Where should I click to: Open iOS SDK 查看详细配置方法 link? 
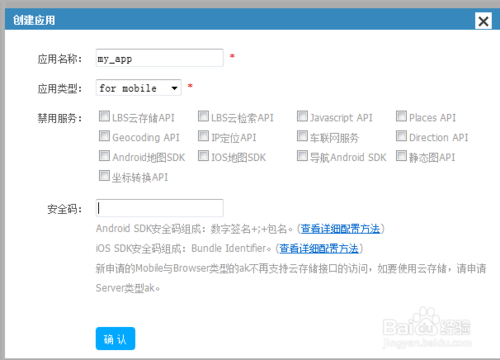pyautogui.click(x=319, y=248)
